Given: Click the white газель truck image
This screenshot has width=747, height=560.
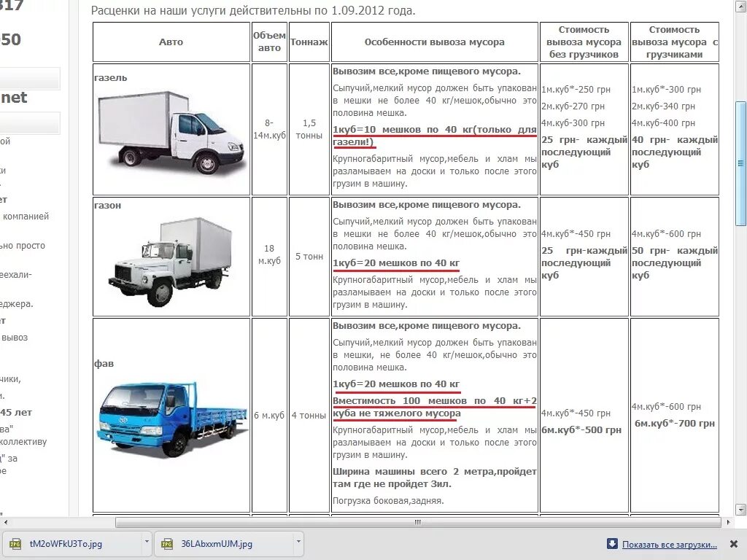Looking at the screenshot, I should (172, 133).
